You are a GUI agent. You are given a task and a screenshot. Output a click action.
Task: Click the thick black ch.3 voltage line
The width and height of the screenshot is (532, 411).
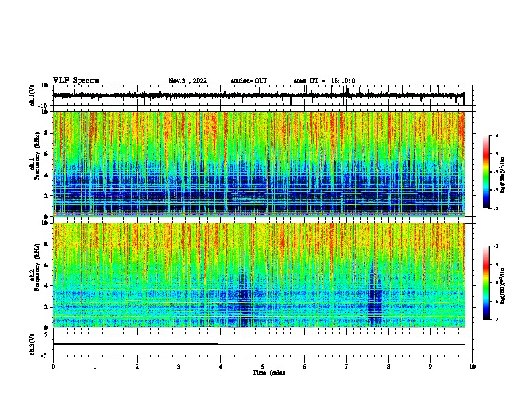pos(136,344)
